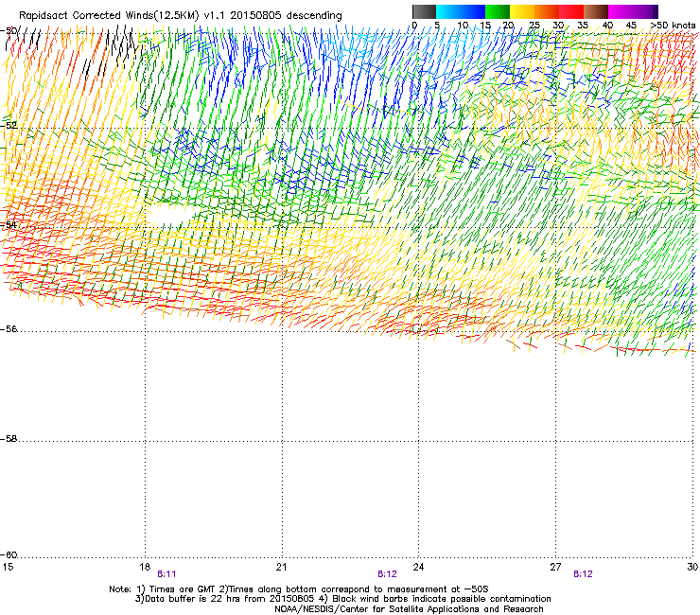
Task: Click the '24' longitude axis label
Action: coord(418,567)
